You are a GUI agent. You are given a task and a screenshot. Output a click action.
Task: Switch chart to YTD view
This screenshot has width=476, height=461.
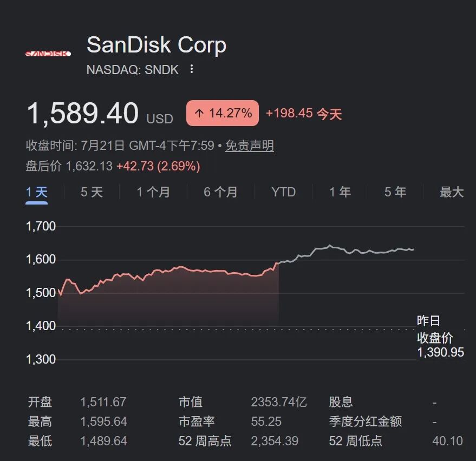284,192
